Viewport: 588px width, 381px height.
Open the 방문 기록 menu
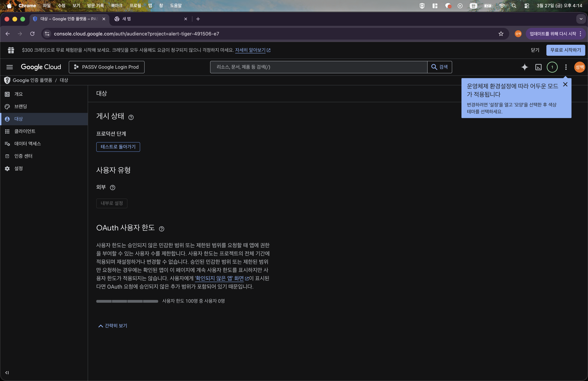(x=95, y=6)
